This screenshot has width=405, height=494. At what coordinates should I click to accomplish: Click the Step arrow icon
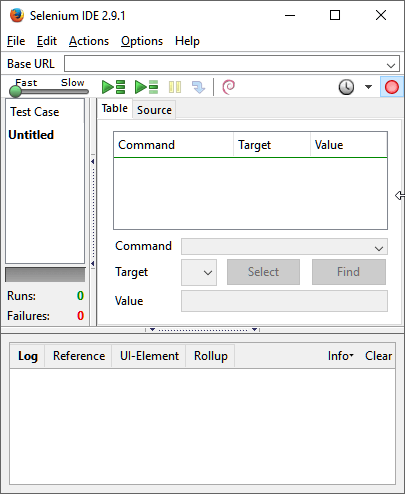coord(199,87)
